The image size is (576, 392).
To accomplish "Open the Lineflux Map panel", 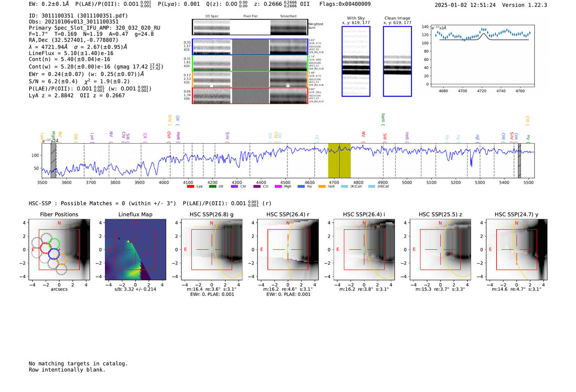I will point(135,249).
